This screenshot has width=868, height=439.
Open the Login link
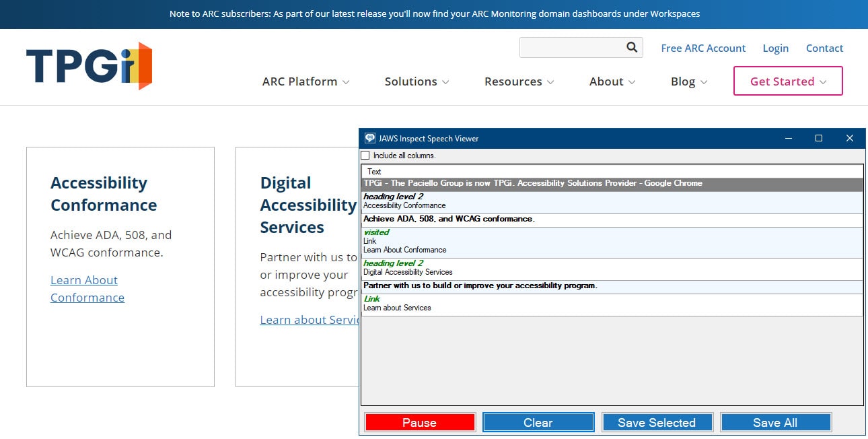[775, 48]
